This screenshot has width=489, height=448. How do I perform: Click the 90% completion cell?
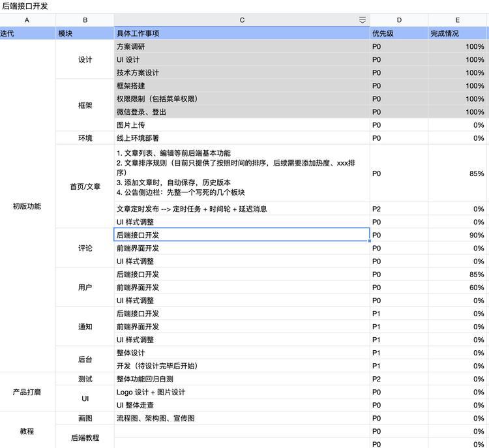point(458,235)
